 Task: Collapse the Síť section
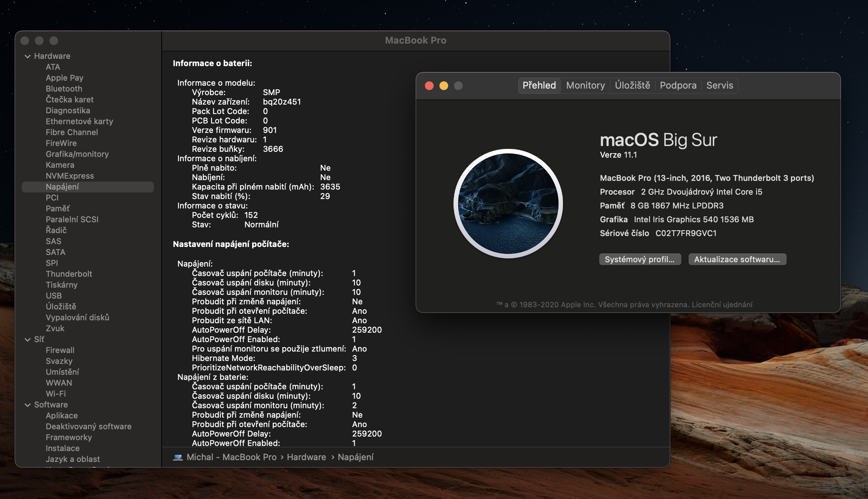pos(28,340)
